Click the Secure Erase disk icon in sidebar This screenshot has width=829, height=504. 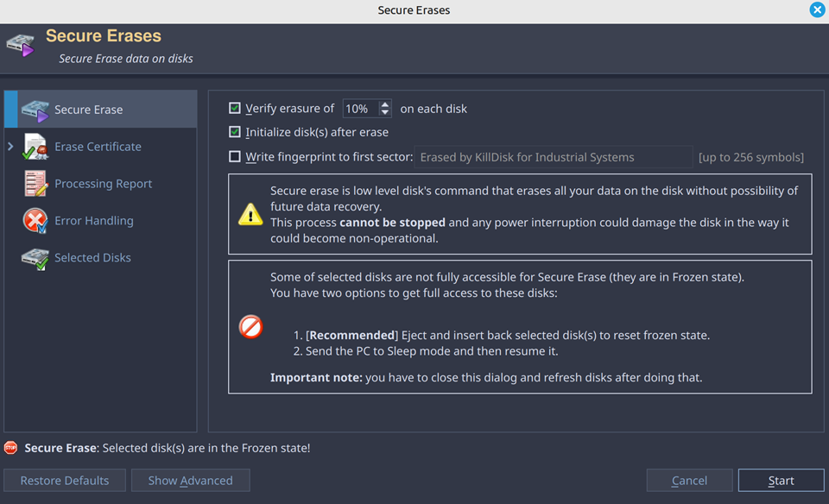[35, 110]
